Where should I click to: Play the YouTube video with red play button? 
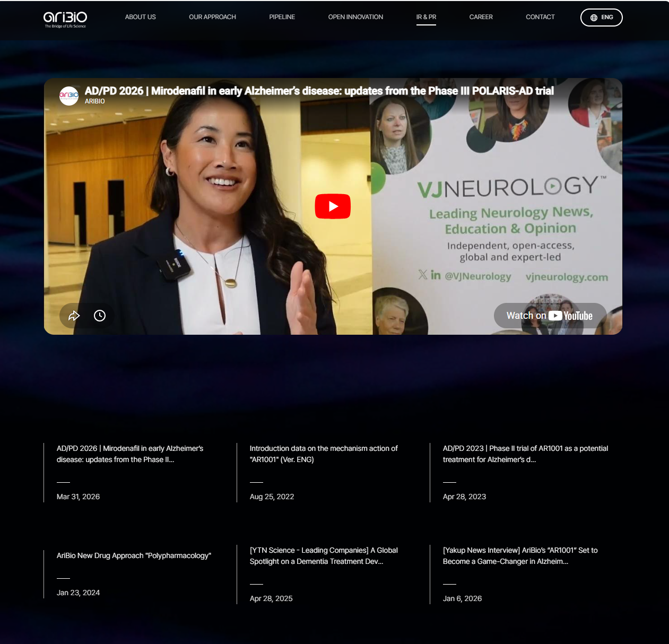tap(333, 206)
